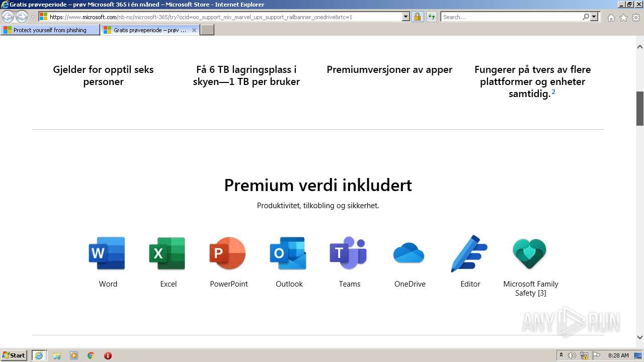Open the security lock icon in address bar
644x362 pixels.
pos(417,17)
